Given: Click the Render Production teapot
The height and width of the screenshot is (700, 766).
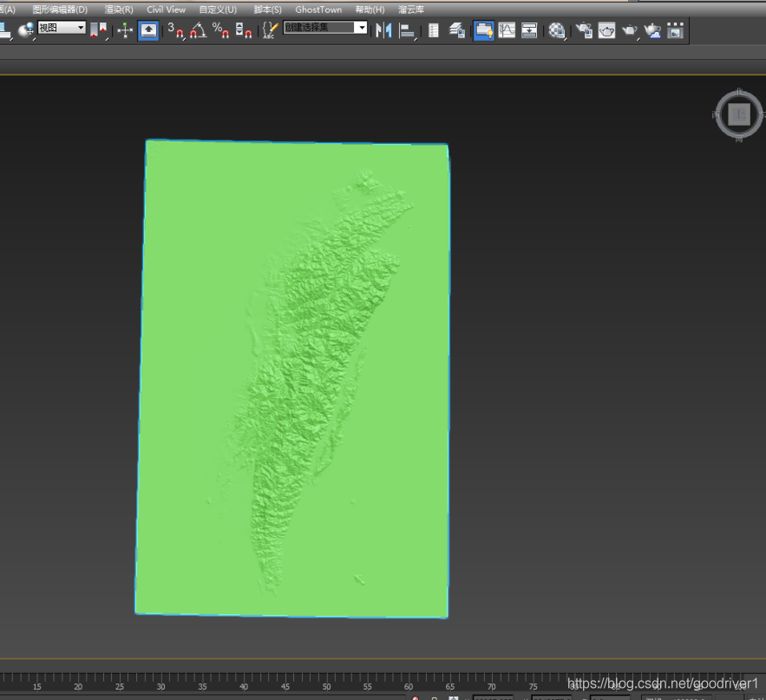Looking at the screenshot, I should pyautogui.click(x=630, y=30).
